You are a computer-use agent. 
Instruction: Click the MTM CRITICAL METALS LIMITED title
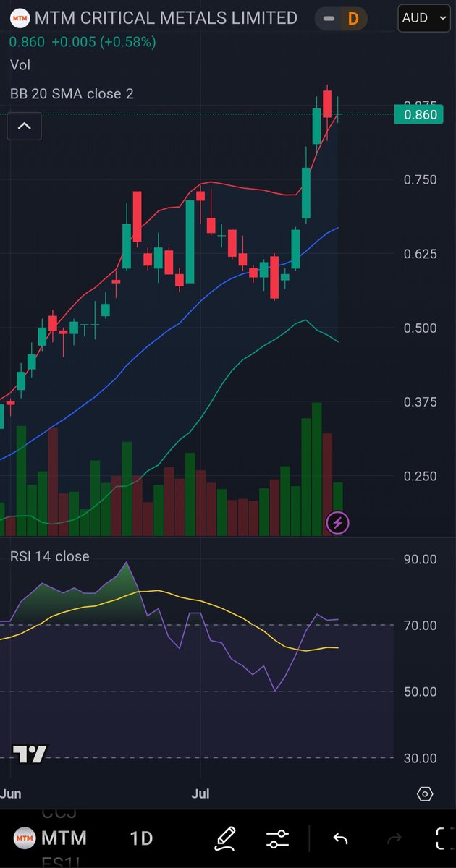tap(166, 17)
